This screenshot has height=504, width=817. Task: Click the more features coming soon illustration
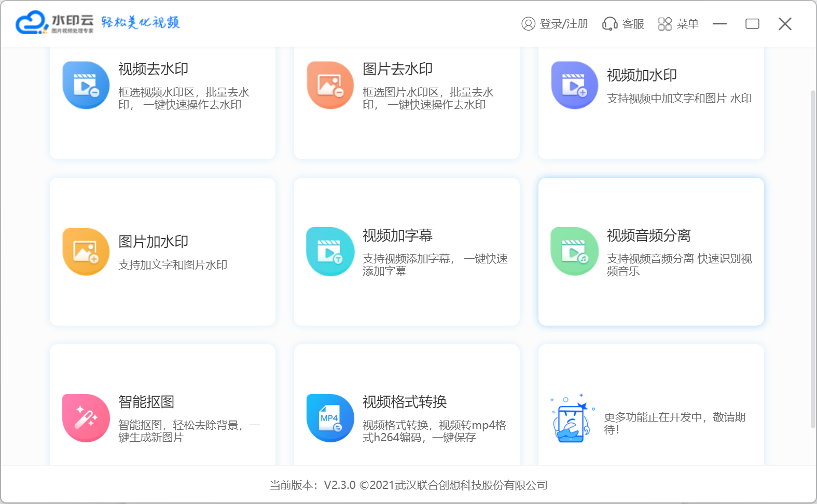coord(572,419)
